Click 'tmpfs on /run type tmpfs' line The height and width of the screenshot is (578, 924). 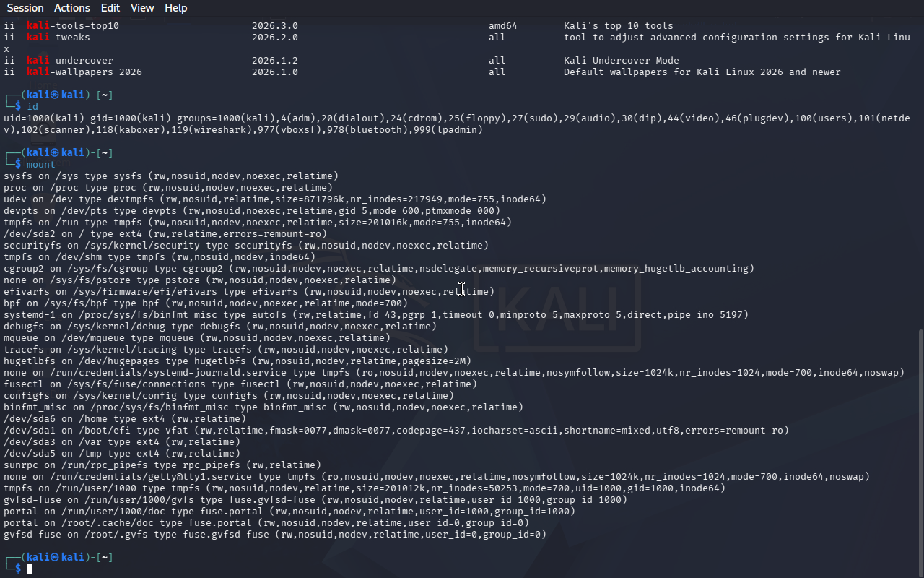(x=258, y=223)
